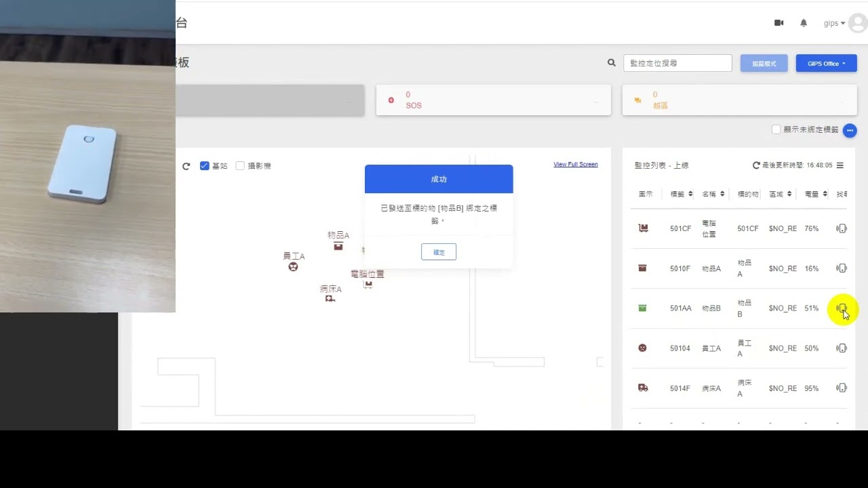Click the 95% battery value
The image size is (868, 488).
812,388
